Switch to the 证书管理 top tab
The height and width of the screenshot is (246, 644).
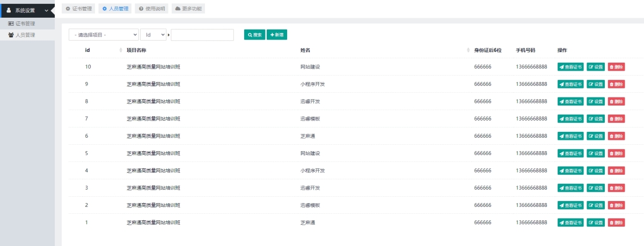click(79, 9)
